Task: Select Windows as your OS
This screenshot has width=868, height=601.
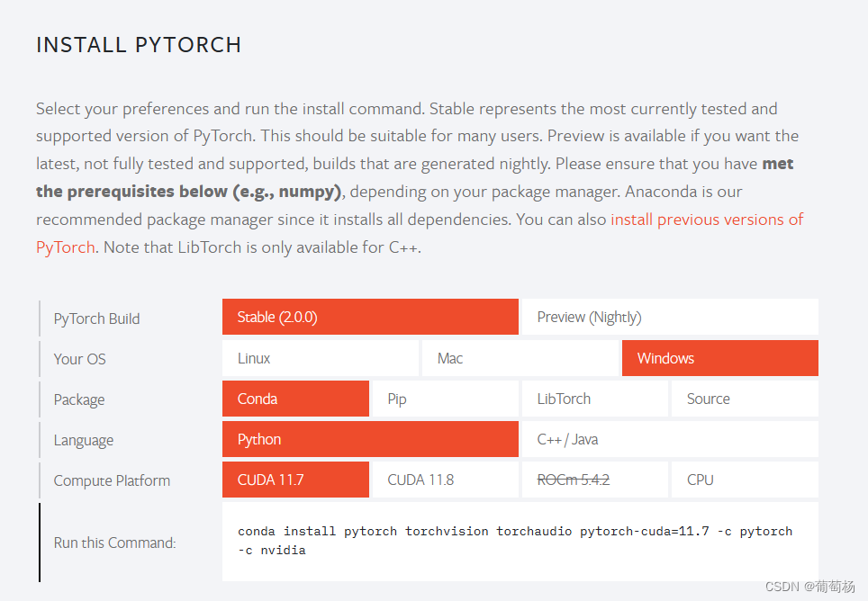Action: [x=719, y=357]
